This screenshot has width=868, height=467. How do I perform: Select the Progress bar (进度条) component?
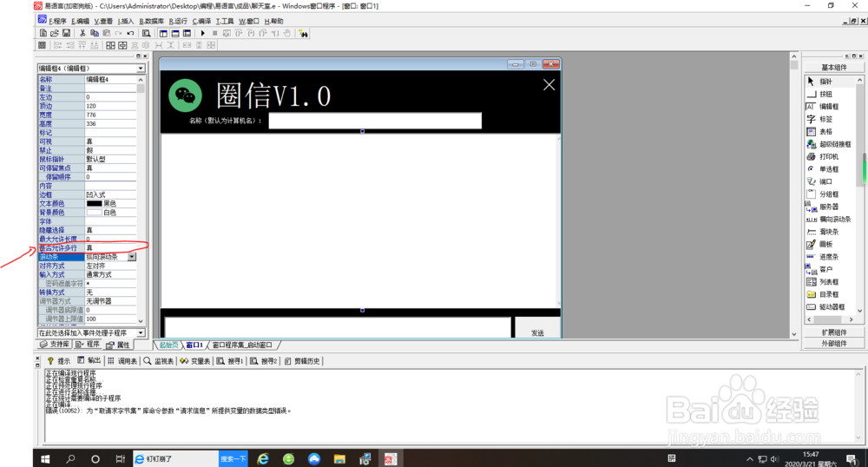coord(831,257)
